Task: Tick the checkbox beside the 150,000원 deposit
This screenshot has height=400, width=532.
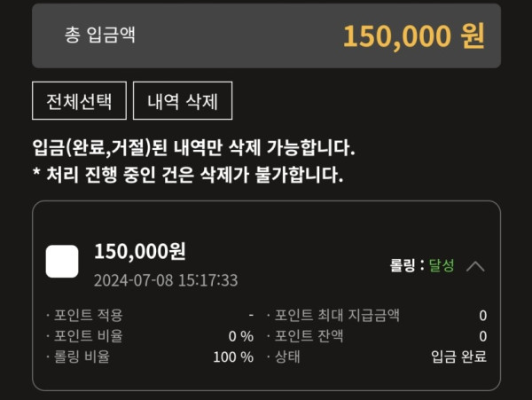Action: pyautogui.click(x=62, y=262)
